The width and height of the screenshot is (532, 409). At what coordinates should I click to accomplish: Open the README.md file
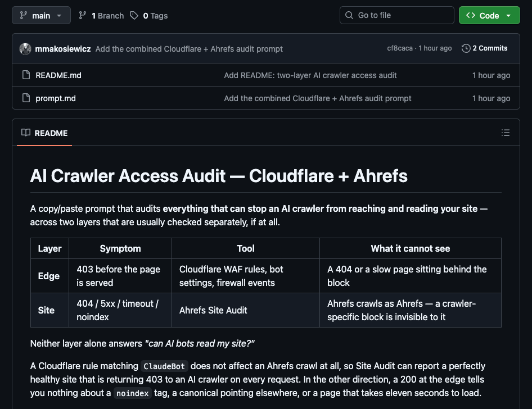pyautogui.click(x=58, y=75)
